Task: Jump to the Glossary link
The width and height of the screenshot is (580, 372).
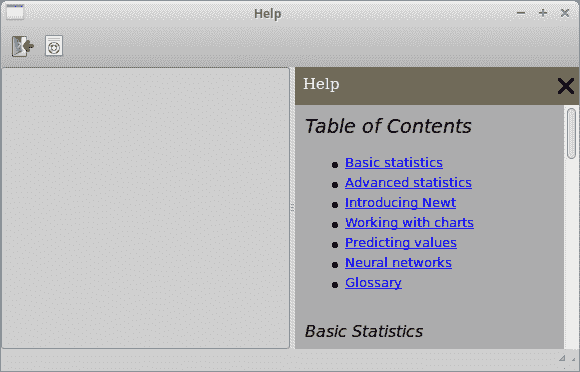Action: [373, 283]
